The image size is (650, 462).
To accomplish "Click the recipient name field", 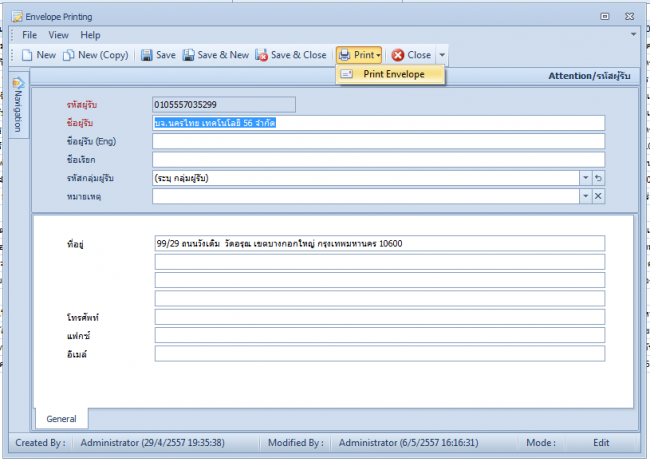I will pyautogui.click(x=378, y=123).
